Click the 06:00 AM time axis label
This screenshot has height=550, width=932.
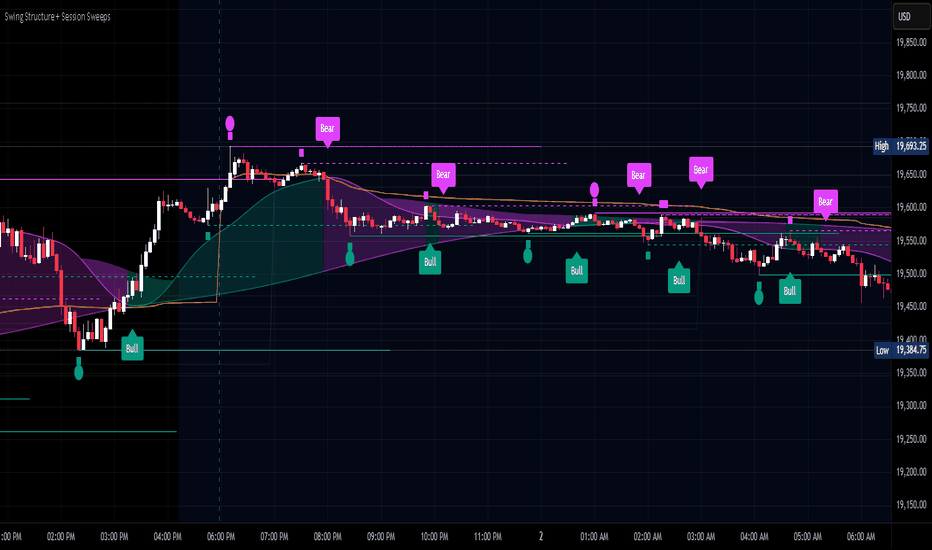[861, 536]
